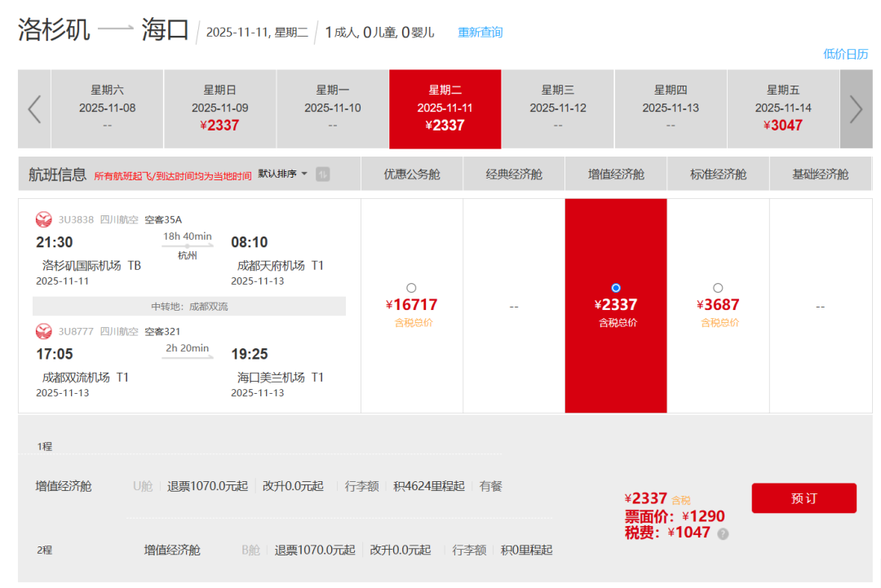Click the 中转地 成都双流 transfer bar

point(189,307)
